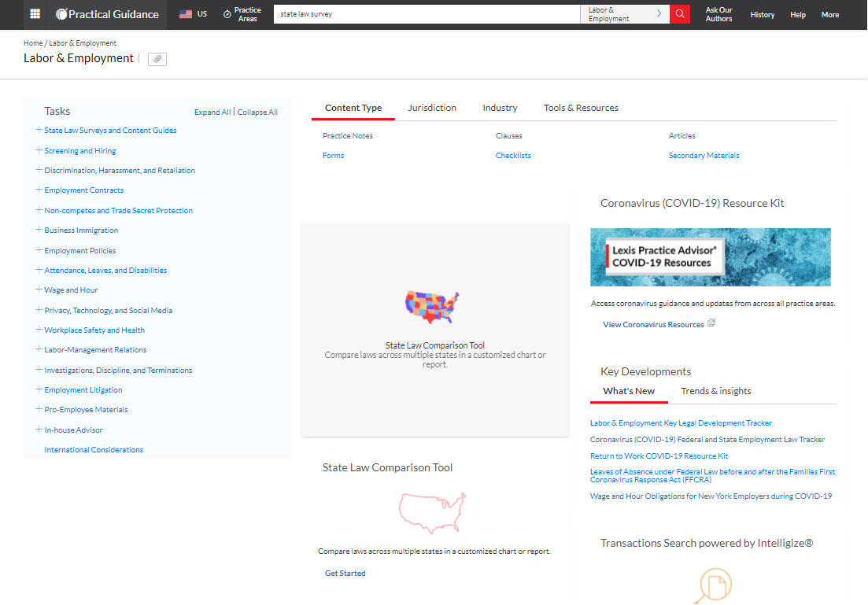Open Leaves of Absence under Federal Law link
868x605 pixels.
click(x=712, y=475)
